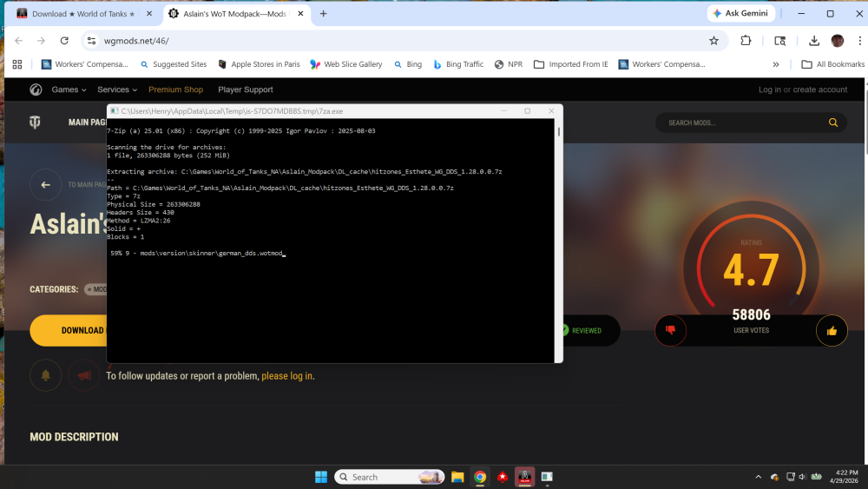Open Chrome downloads icon
This screenshot has width=868, height=489.
pyautogui.click(x=814, y=41)
